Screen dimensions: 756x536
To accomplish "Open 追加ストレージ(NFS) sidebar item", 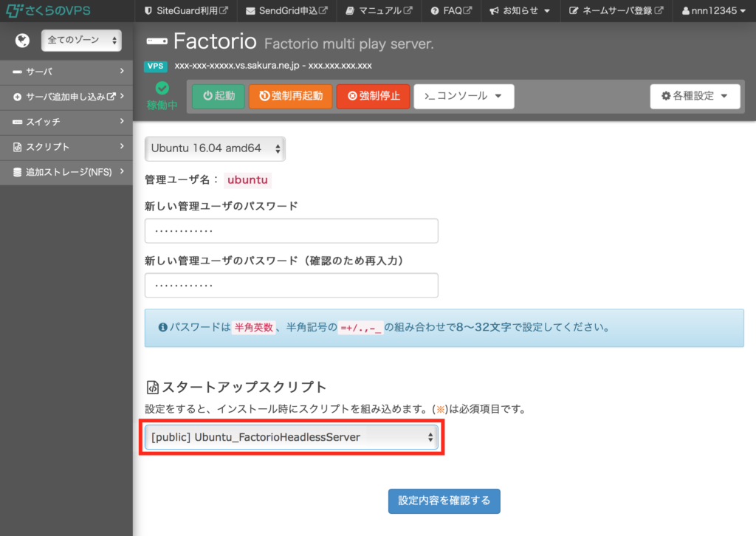I will pyautogui.click(x=66, y=171).
